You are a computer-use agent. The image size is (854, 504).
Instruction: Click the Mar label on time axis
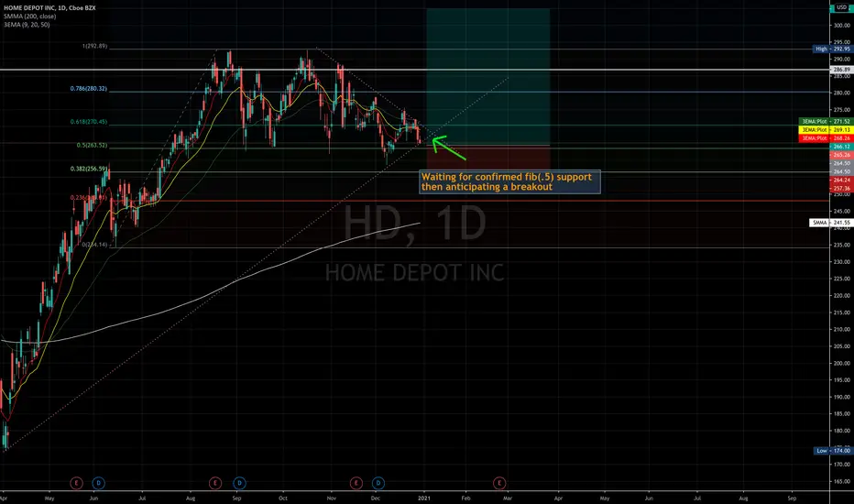click(x=507, y=498)
